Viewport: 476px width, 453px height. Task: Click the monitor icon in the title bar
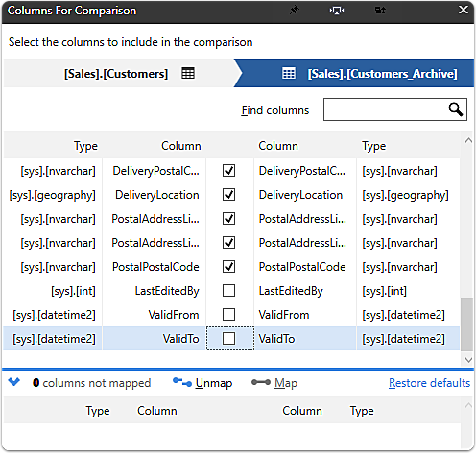point(337,11)
